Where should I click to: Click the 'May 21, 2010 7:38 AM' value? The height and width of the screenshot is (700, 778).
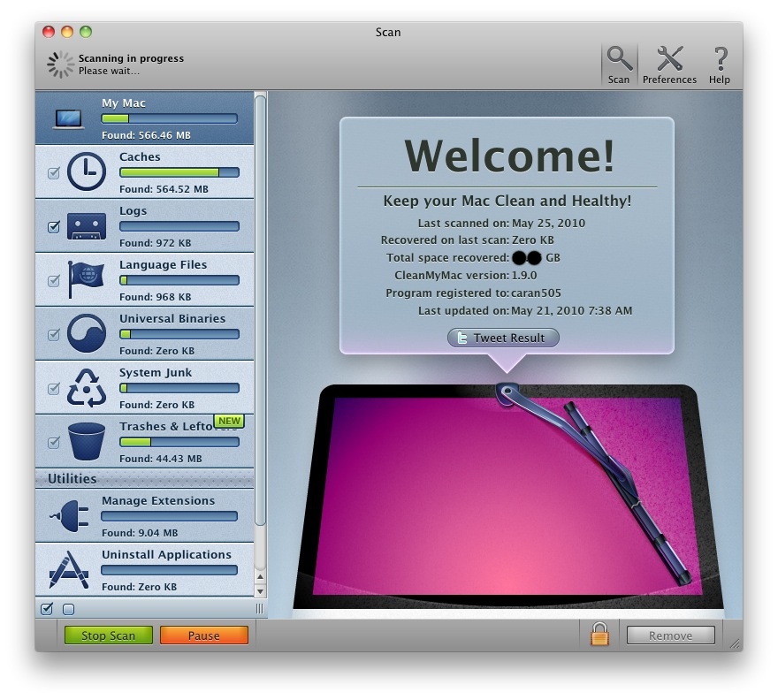tap(572, 310)
